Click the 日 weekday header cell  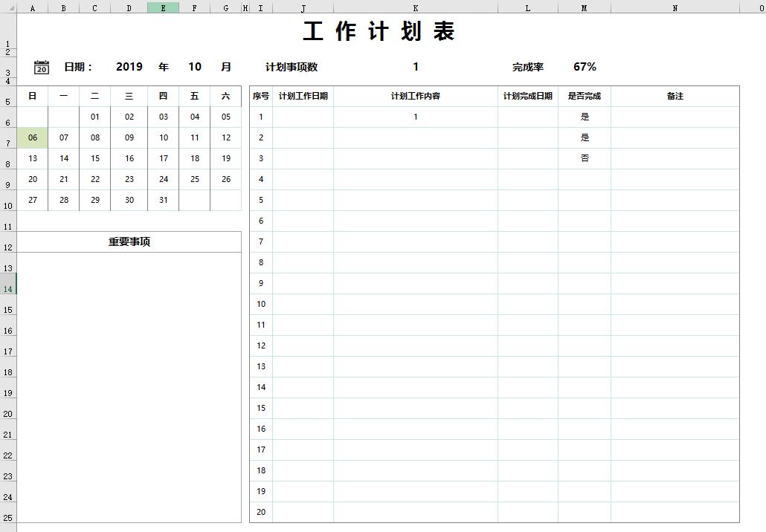(x=33, y=96)
